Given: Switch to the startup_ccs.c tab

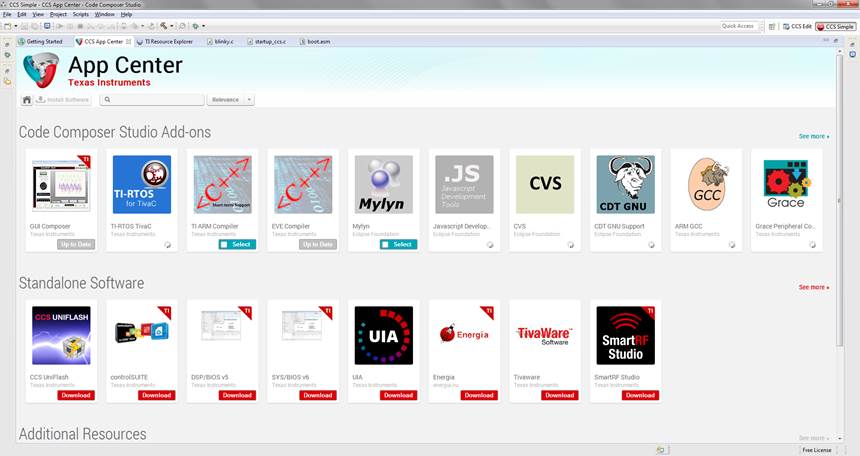Looking at the screenshot, I should (267, 42).
